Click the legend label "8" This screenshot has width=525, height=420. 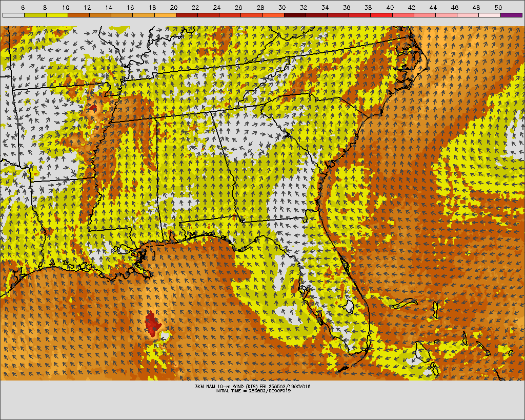45,7
